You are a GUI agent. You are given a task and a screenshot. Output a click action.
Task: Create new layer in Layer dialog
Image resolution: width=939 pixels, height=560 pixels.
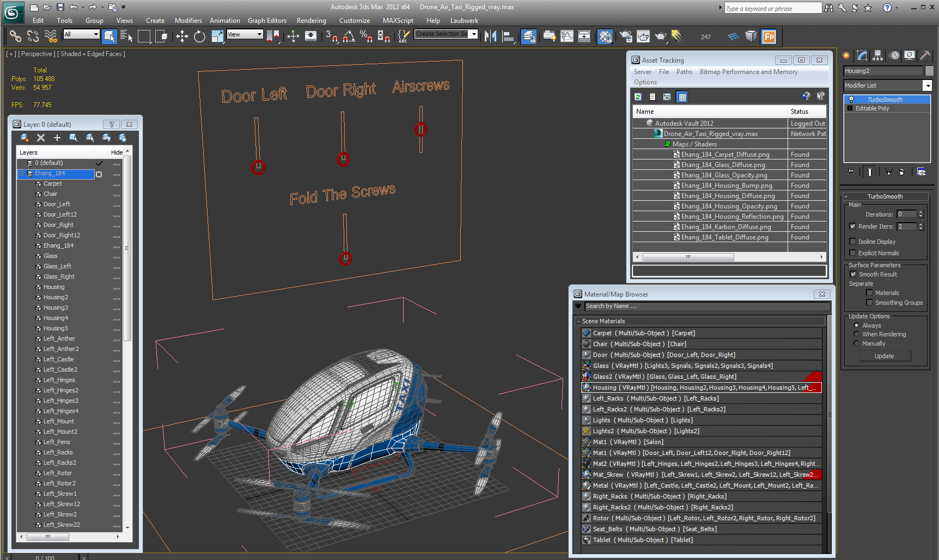tap(25, 138)
